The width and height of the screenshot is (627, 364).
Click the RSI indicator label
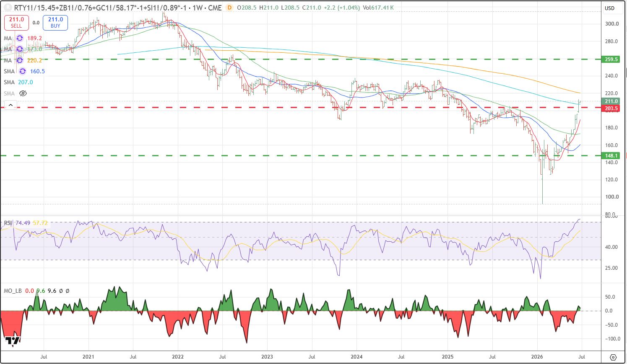tap(8, 223)
